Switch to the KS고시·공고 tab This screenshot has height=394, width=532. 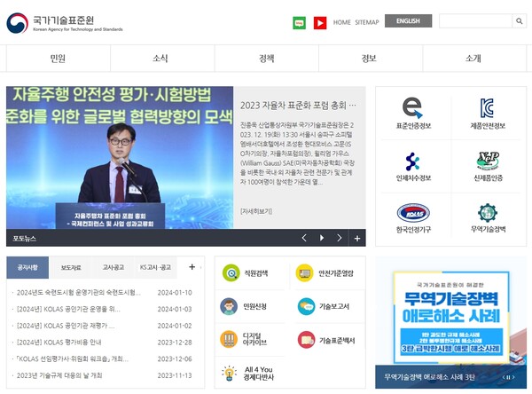coord(155,267)
